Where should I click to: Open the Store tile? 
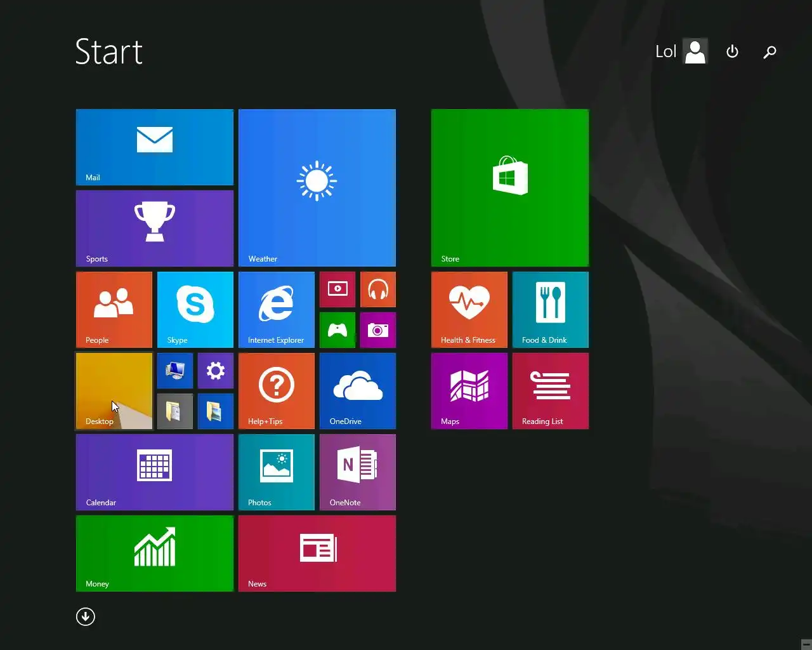pos(510,188)
